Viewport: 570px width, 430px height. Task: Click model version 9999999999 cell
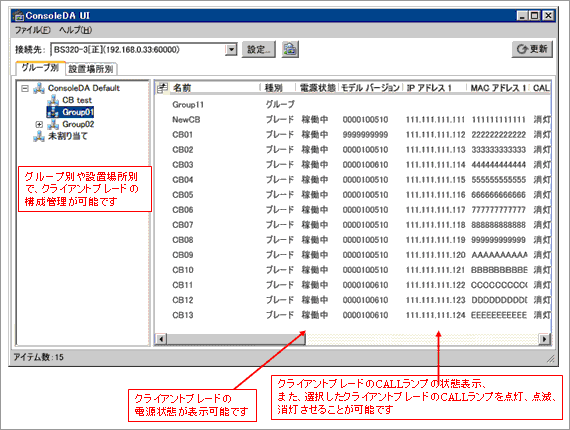point(365,134)
